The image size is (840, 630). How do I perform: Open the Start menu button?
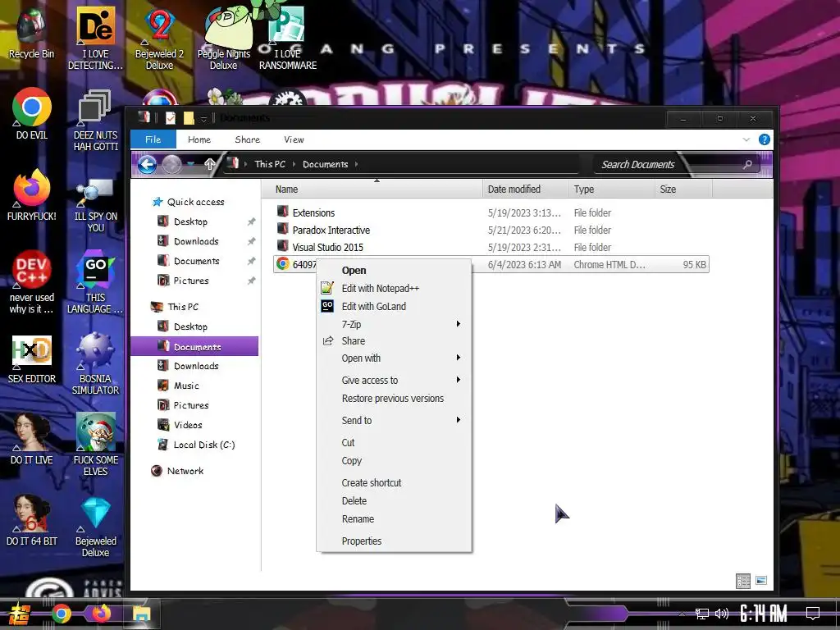[20, 614]
